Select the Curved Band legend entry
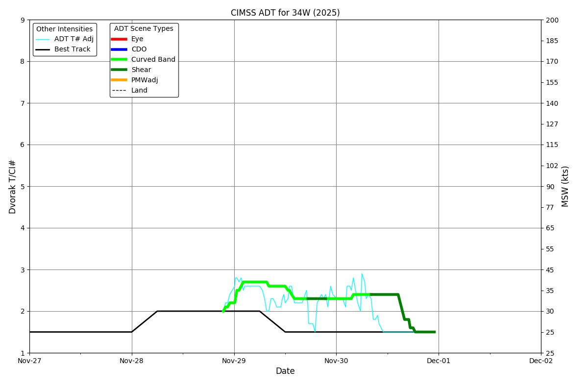 point(143,60)
